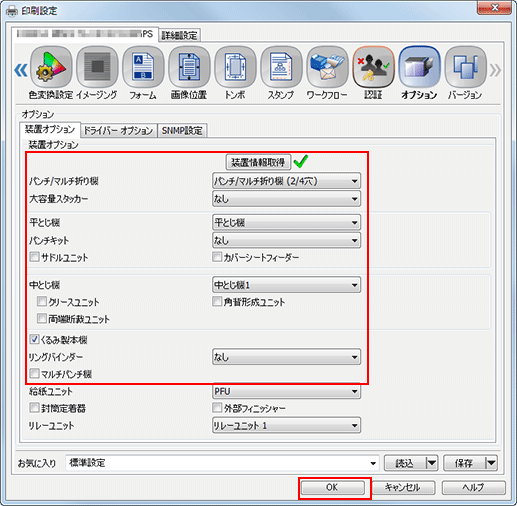Open the 中とじ機 dropdown
This screenshot has width=517, height=506.
point(286,285)
